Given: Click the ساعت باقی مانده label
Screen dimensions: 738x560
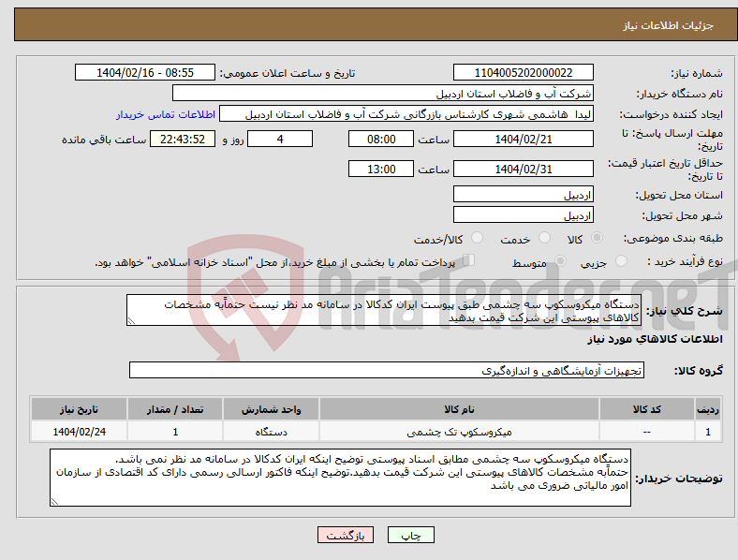Looking at the screenshot, I should [x=104, y=140].
